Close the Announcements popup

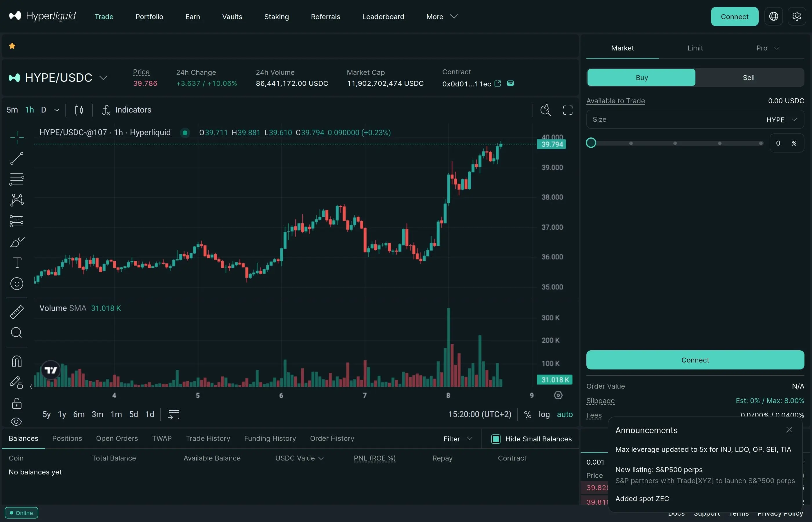coord(789,430)
